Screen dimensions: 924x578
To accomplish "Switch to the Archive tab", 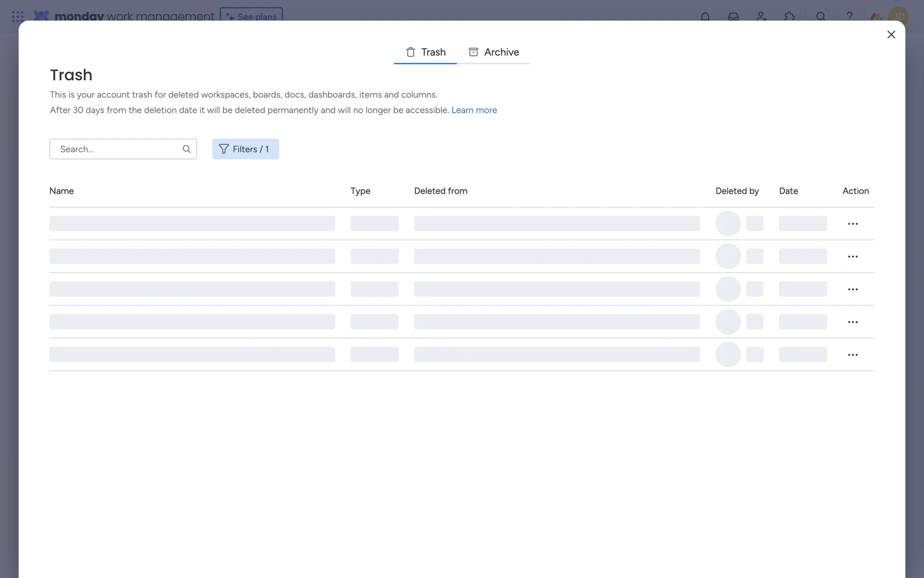I will pos(494,52).
